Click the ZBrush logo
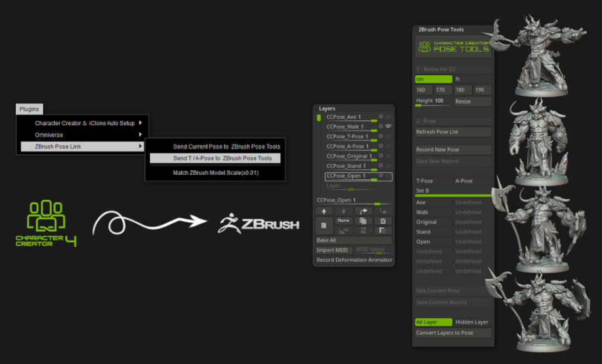The image size is (602, 364). (x=258, y=224)
